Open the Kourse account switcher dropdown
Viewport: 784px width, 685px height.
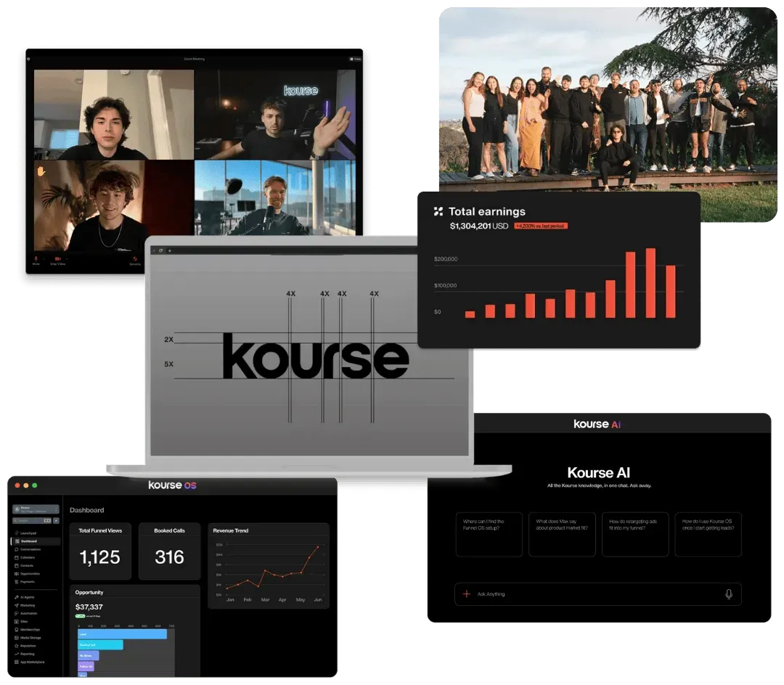36,509
